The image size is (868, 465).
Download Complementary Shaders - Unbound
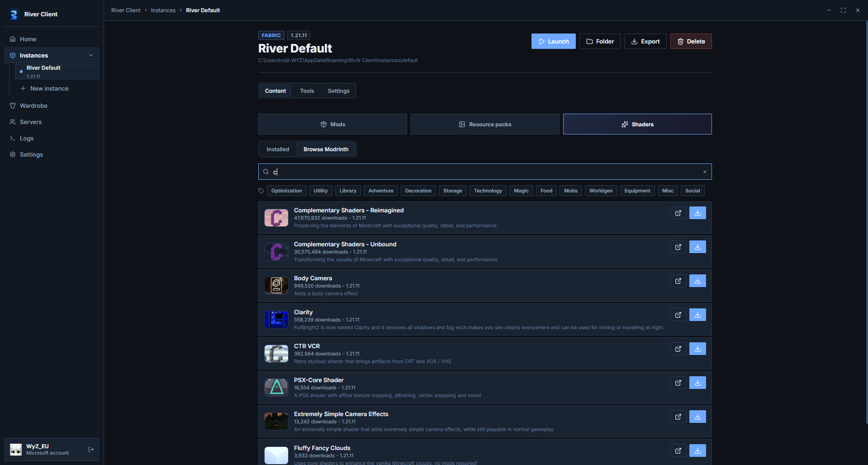point(697,247)
